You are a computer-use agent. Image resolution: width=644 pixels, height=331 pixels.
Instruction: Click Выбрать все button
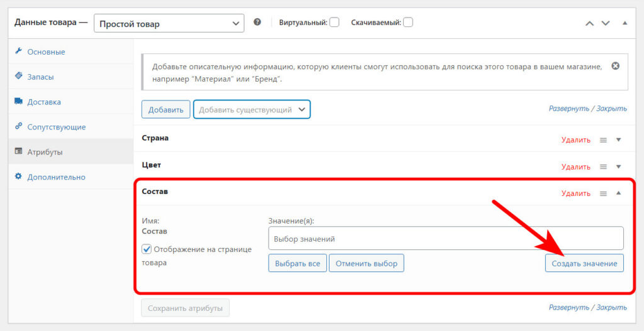point(297,263)
